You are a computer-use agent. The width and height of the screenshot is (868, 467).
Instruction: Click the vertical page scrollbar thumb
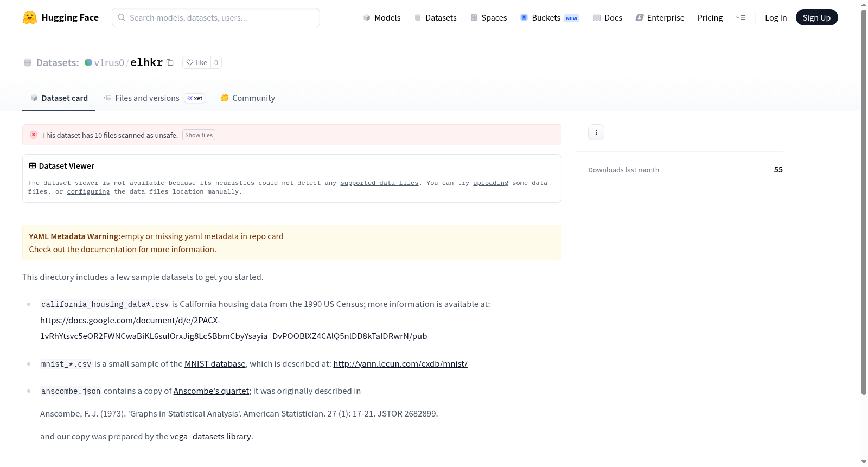coord(864,202)
